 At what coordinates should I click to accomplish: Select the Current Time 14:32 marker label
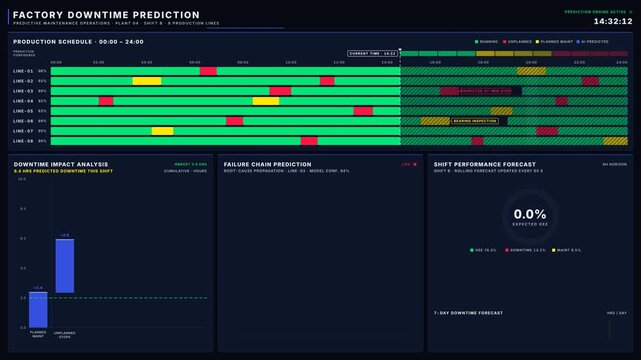(x=372, y=53)
